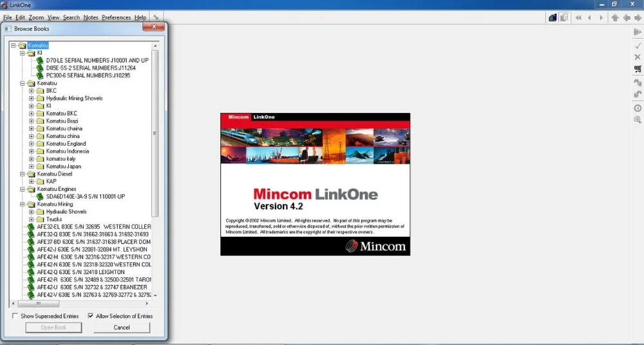Expand the Komatsu BKC folder

pyautogui.click(x=31, y=113)
